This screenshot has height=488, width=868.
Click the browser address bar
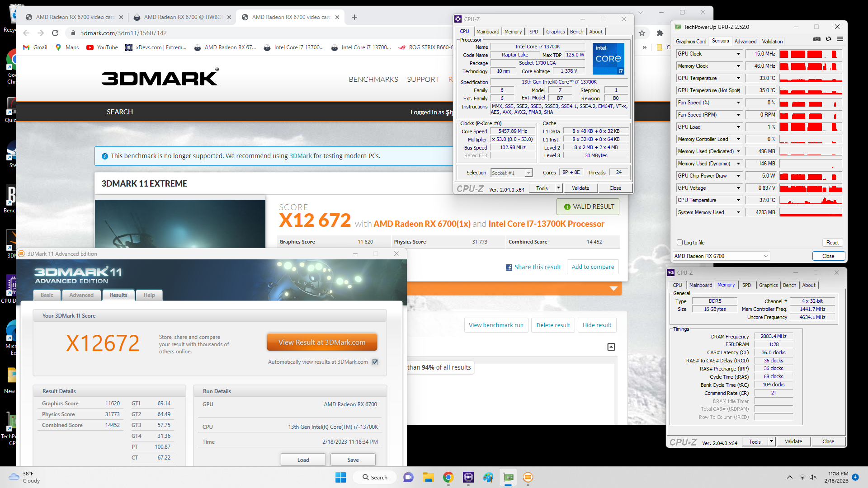pos(262,33)
